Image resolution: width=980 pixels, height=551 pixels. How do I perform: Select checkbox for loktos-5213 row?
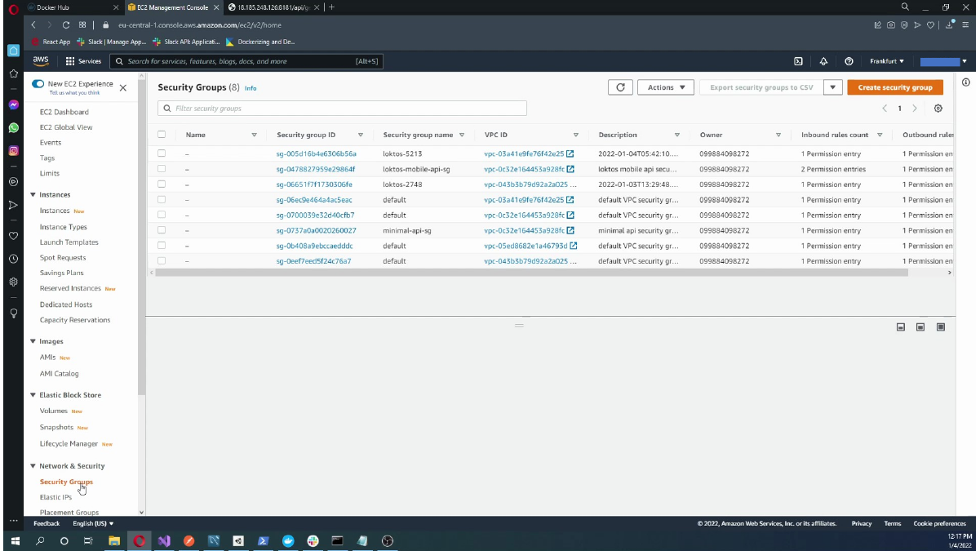162,153
